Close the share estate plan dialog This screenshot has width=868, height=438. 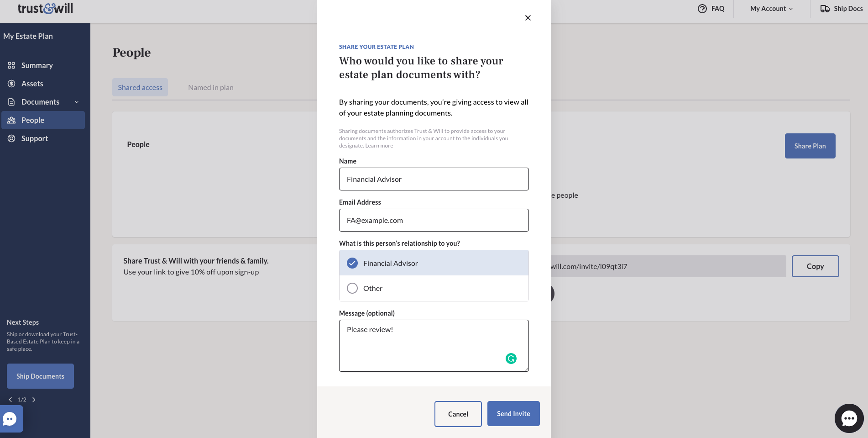[x=528, y=18]
